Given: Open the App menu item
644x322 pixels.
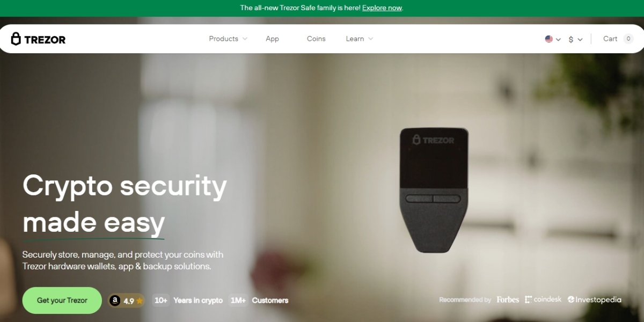Looking at the screenshot, I should 272,39.
